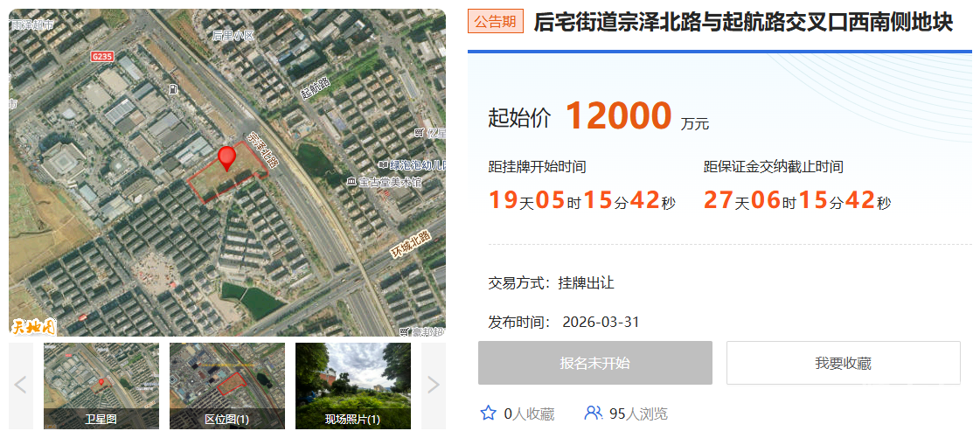The width and height of the screenshot is (980, 438).
Task: Click the 绿苑幼儿园 map marker
Action: (382, 164)
